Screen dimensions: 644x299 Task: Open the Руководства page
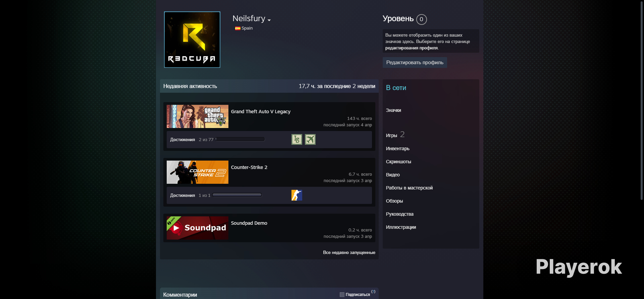[400, 214]
